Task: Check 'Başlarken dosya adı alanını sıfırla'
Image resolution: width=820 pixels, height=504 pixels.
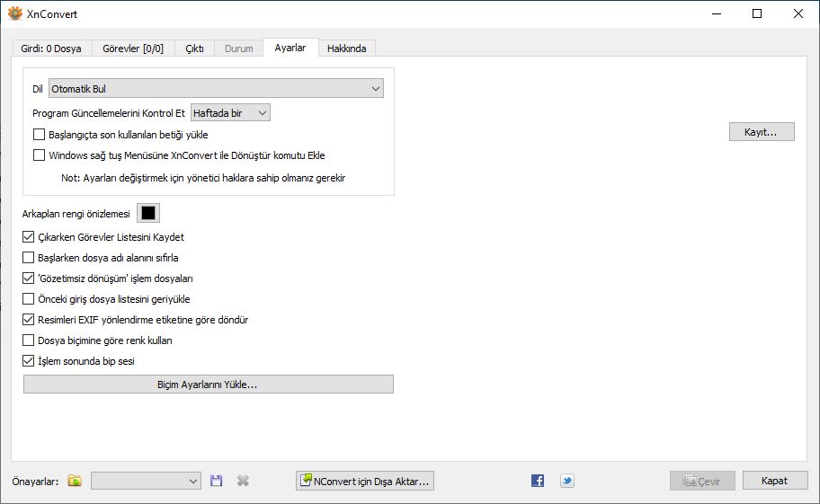Action: (x=28, y=258)
